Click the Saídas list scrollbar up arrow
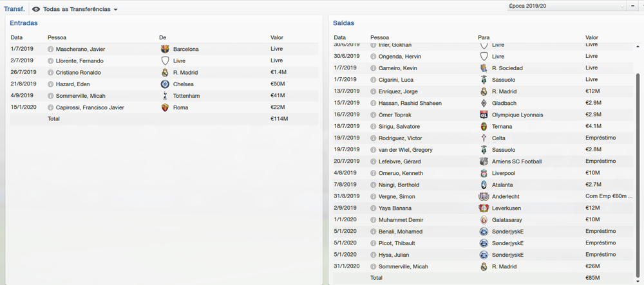Screen dimensions: 644x285 638,46
